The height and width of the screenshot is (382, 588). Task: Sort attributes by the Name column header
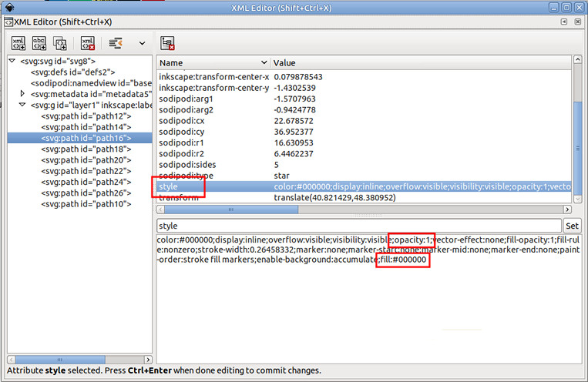pos(213,62)
